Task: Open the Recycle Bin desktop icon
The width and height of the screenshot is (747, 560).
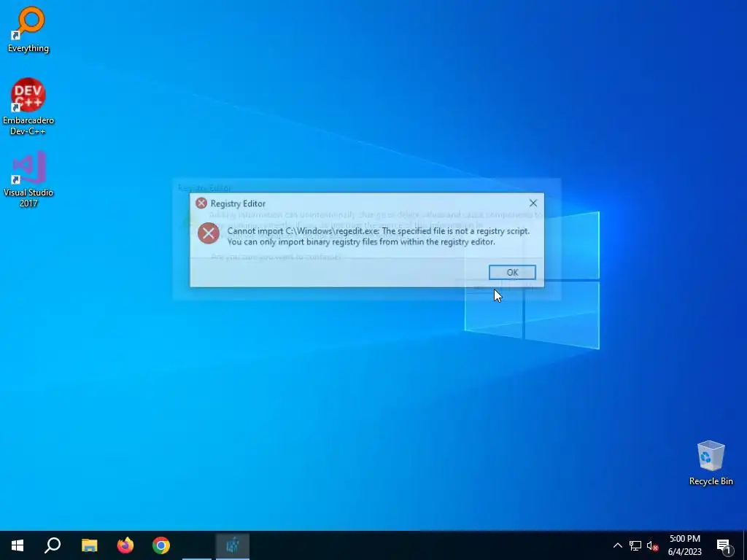Action: (711, 463)
